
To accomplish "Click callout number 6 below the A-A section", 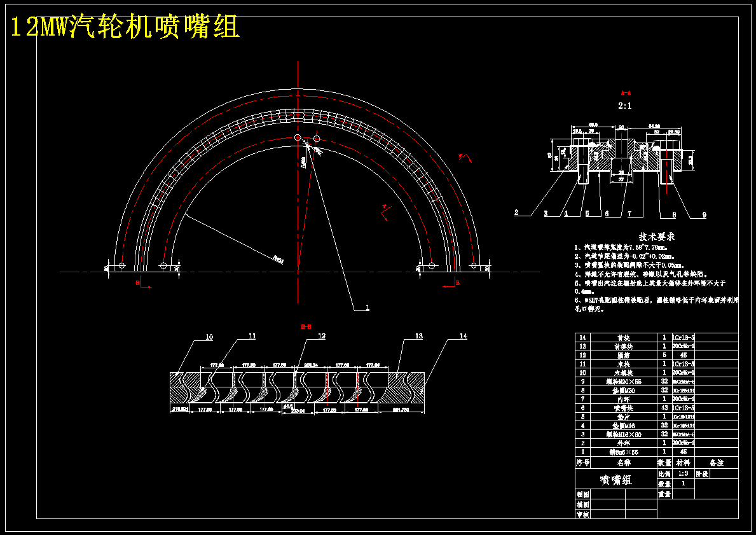I will tap(607, 214).
